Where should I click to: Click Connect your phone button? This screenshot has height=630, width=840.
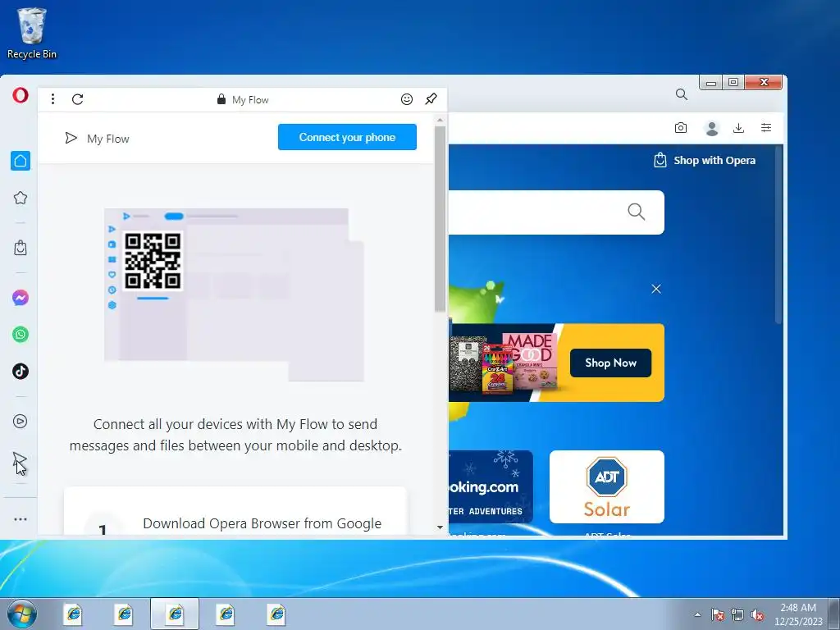(347, 137)
